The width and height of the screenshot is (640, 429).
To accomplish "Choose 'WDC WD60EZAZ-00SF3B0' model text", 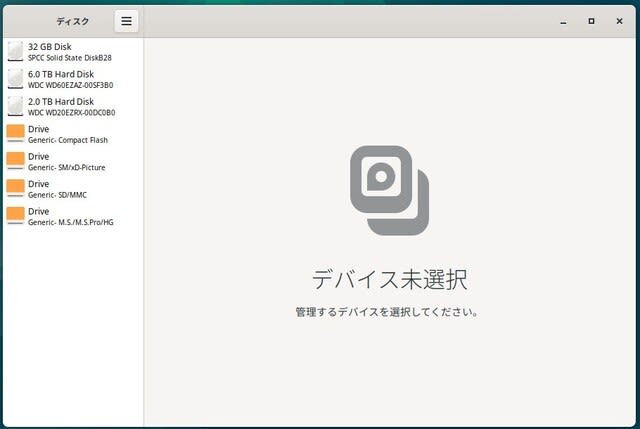I will [x=70, y=85].
